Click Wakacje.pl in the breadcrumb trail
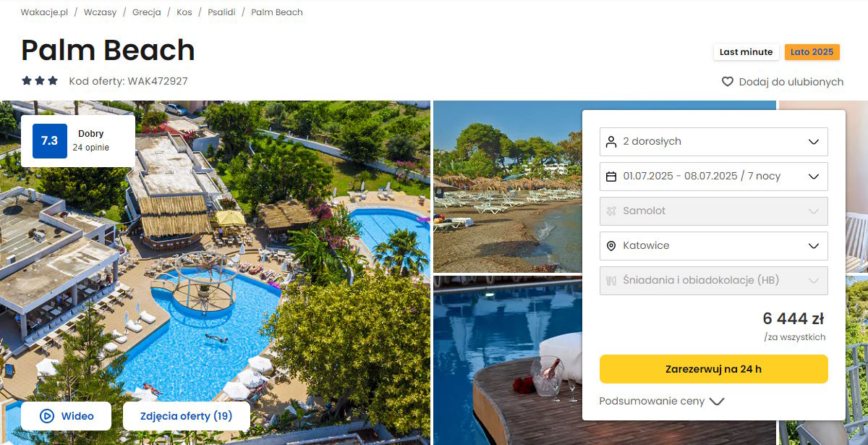Viewport: 868px width, 445px height. (x=44, y=12)
